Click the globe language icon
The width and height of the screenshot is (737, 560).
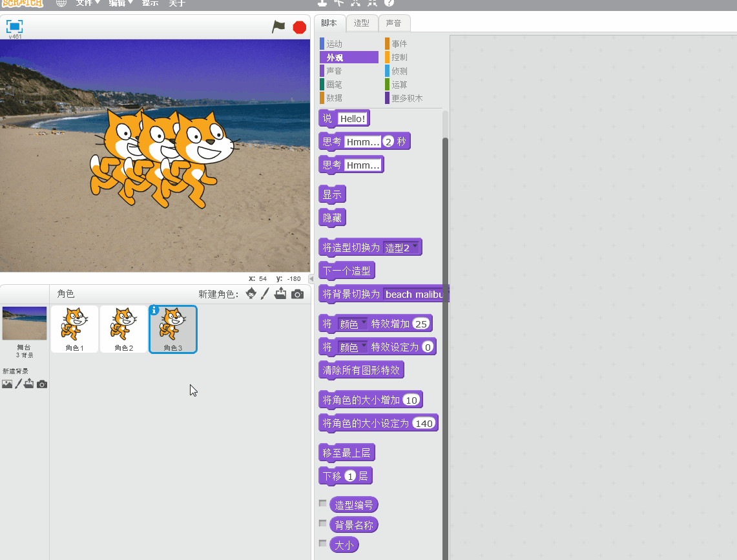coord(61,3)
